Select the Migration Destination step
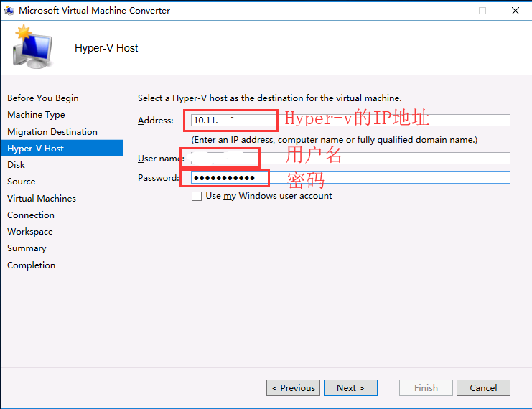 [x=52, y=131]
